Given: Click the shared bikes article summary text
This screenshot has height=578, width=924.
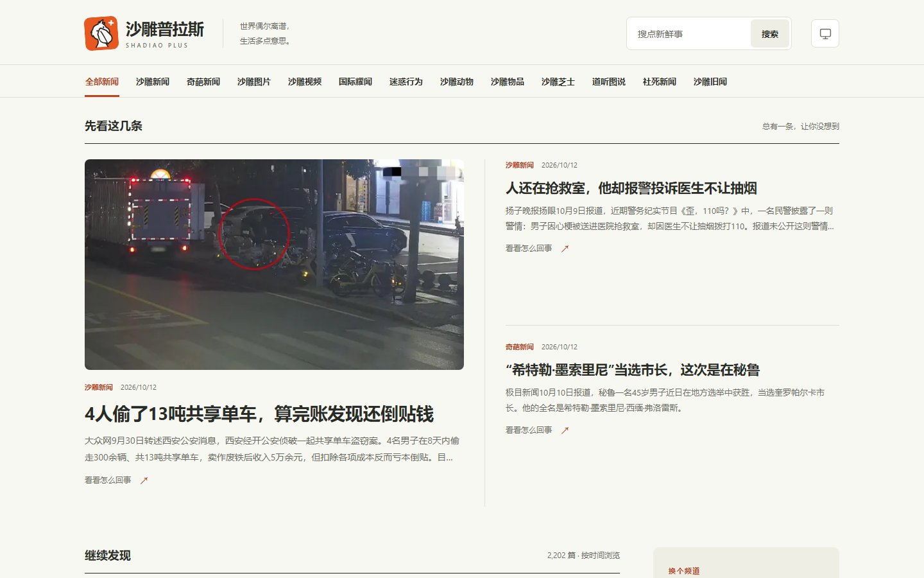Looking at the screenshot, I should pos(272,449).
